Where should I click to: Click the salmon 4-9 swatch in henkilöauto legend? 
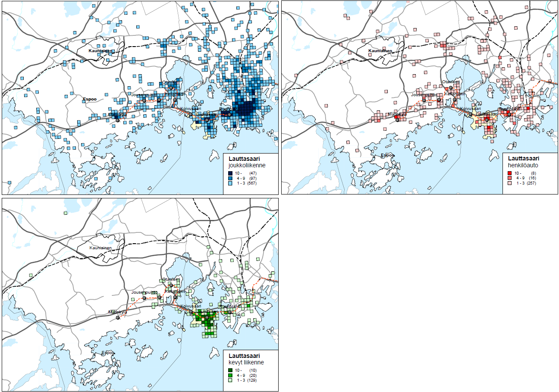coord(510,178)
